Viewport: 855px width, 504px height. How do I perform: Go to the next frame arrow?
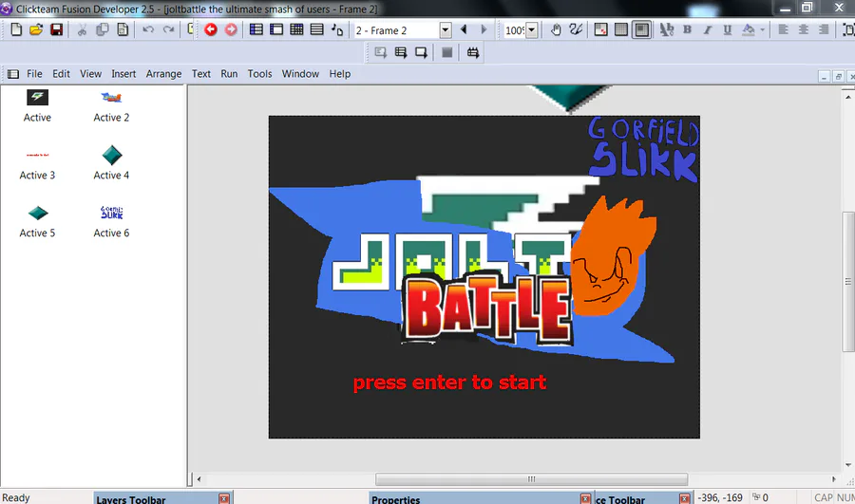click(484, 29)
